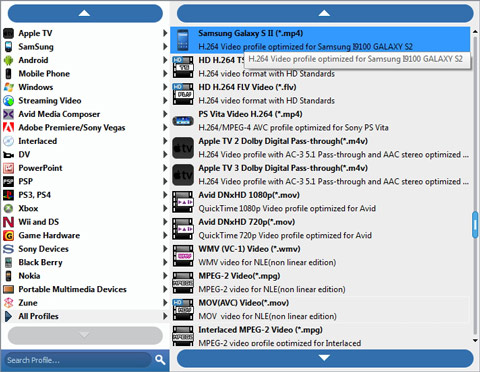
Task: Click the green Android robot icon
Action: coord(8,60)
